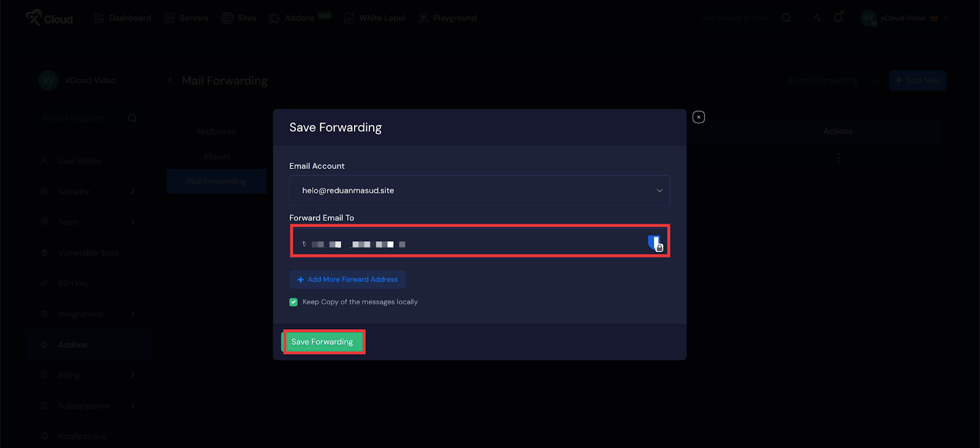This screenshot has height=448, width=980.
Task: Click the password manager shield icon
Action: tap(654, 243)
